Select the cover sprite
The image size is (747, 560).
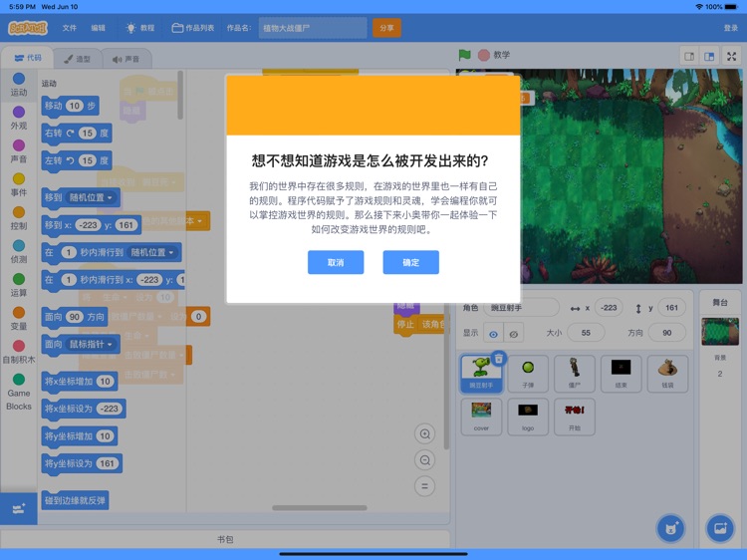pos(481,417)
